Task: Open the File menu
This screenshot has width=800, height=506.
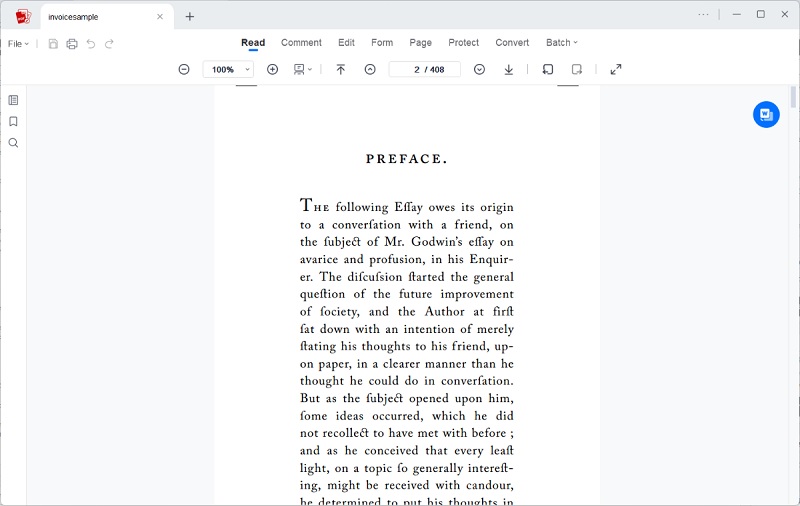Action: click(x=18, y=44)
